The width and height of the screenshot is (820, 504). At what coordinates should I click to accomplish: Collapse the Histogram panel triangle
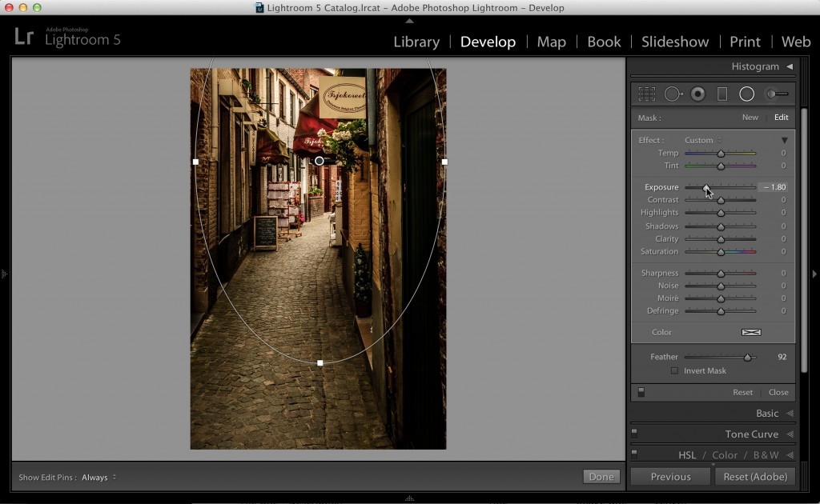790,66
